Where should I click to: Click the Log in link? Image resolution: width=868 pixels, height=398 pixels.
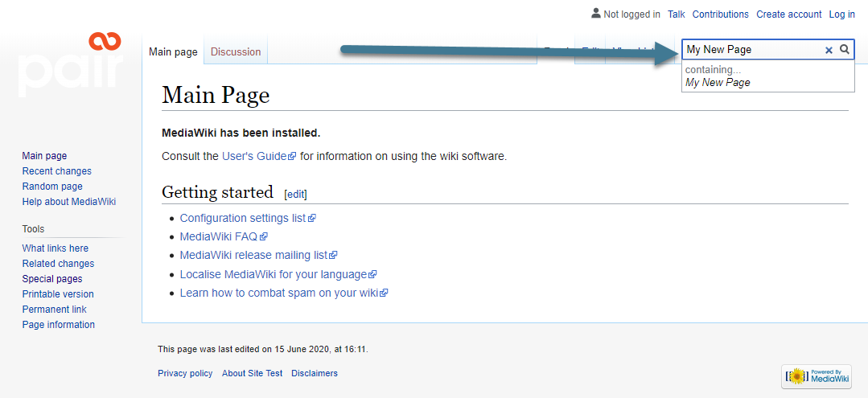click(x=842, y=14)
